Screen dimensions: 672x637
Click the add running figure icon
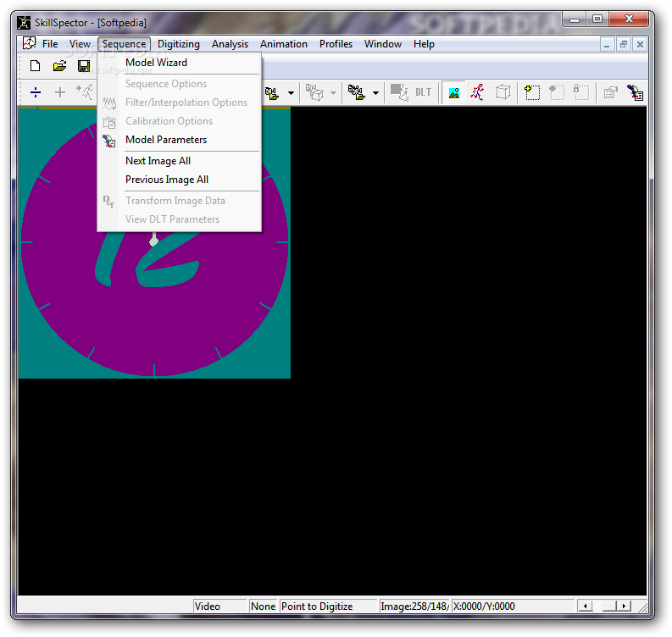85,91
